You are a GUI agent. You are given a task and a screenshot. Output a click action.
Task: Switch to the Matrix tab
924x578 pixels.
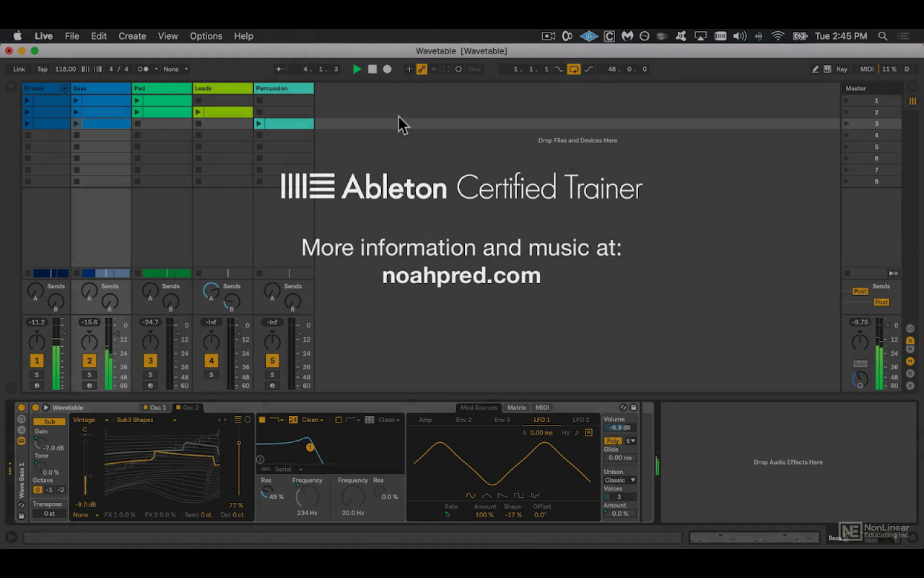(x=517, y=407)
